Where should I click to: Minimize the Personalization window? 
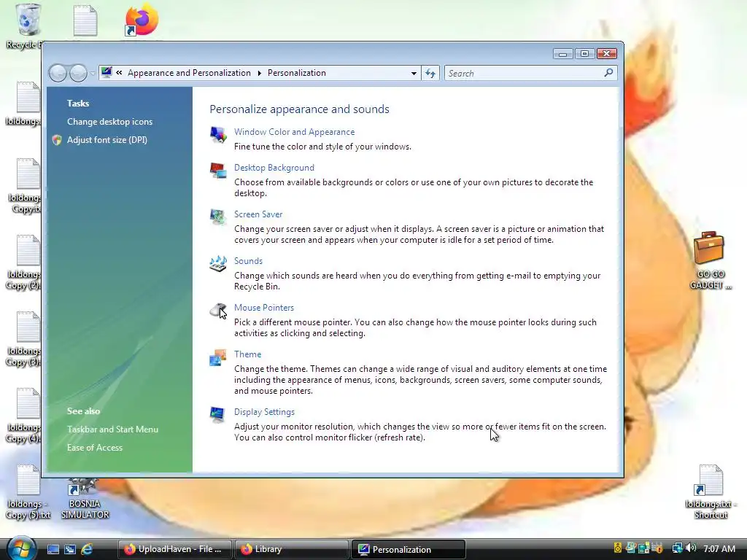coord(562,54)
